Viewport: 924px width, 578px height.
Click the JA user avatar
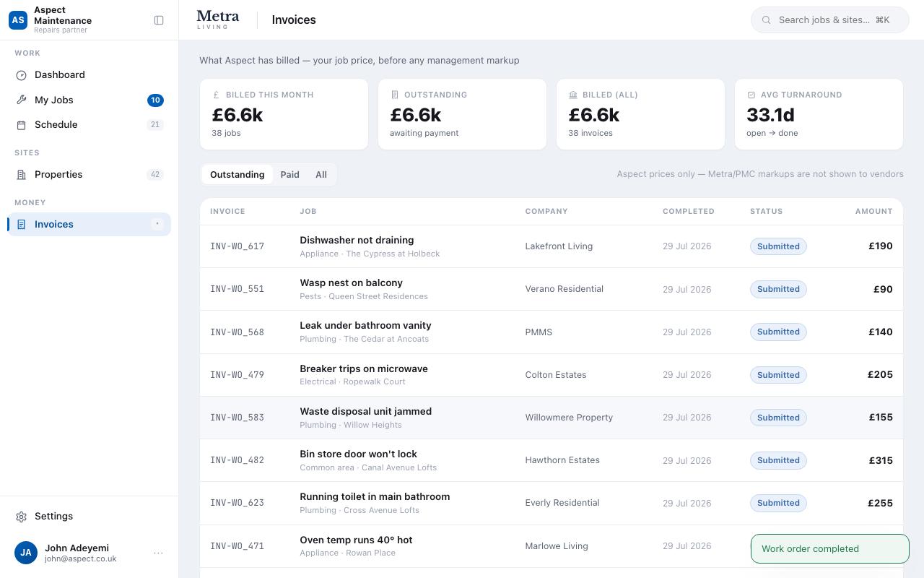(x=26, y=553)
